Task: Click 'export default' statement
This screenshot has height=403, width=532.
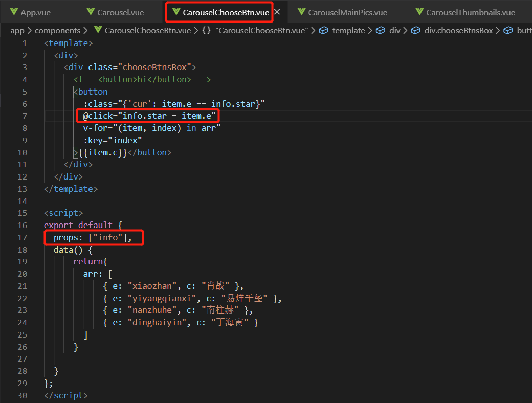Action: click(x=78, y=225)
